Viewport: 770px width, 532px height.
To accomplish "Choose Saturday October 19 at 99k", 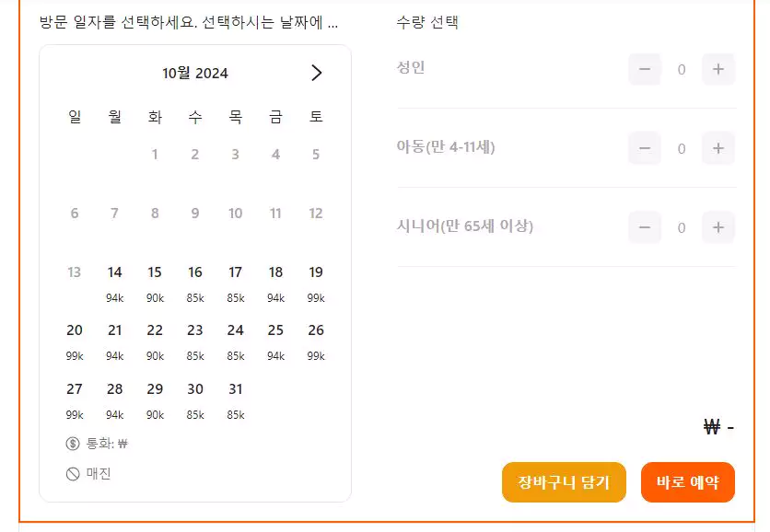I will coord(316,283).
